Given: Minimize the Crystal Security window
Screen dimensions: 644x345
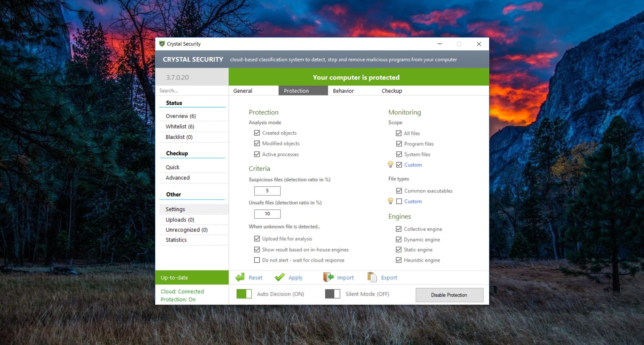Looking at the screenshot, I should tap(440, 44).
